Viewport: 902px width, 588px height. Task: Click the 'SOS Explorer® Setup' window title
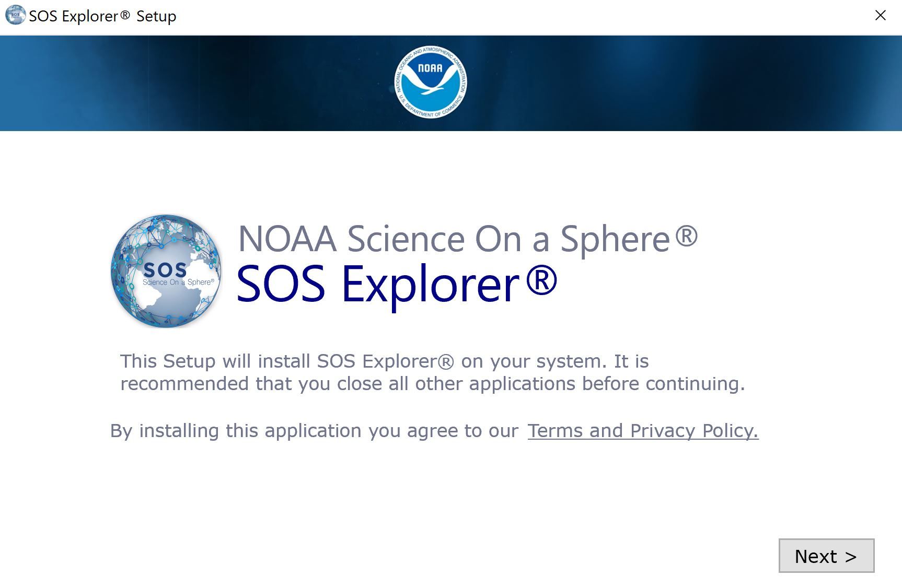102,16
